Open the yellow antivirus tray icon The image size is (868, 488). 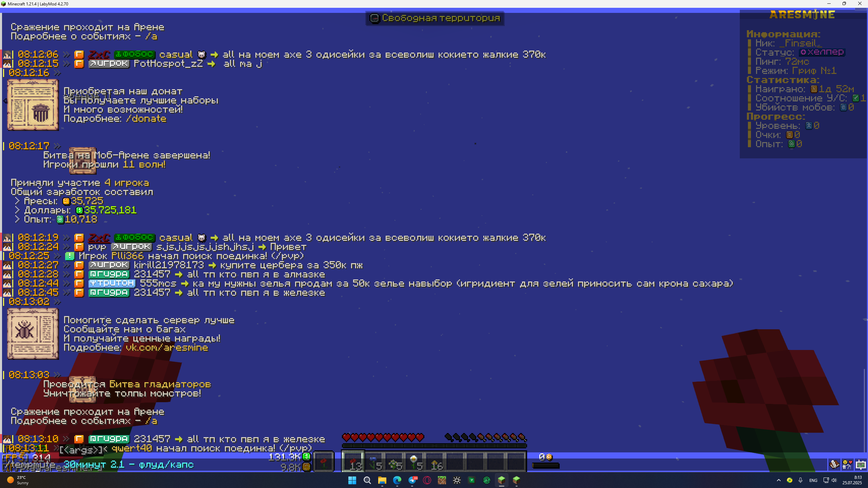pos(790,480)
